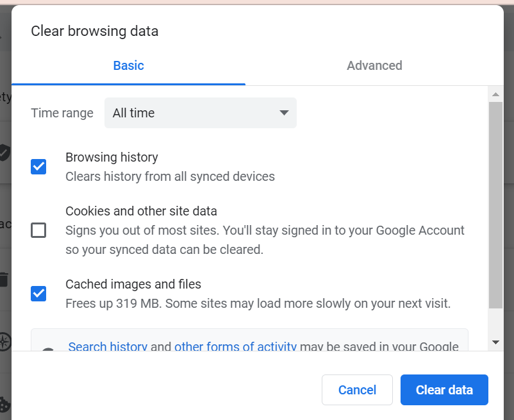This screenshot has height=420, width=514.
Task: Open the Search history link
Action: [108, 346]
